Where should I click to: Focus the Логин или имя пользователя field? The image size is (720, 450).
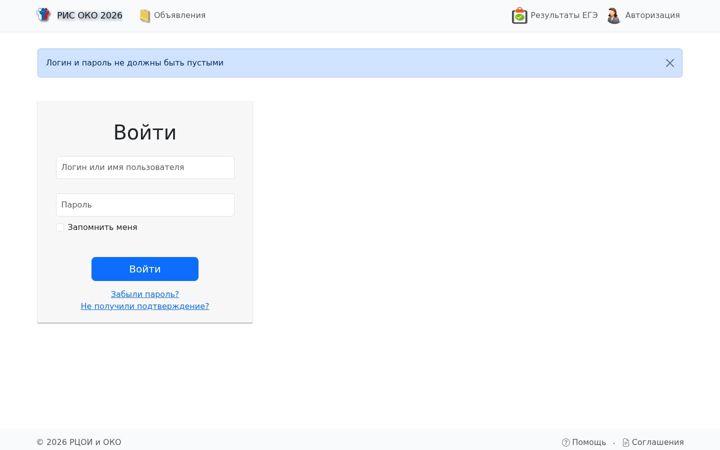click(x=145, y=167)
